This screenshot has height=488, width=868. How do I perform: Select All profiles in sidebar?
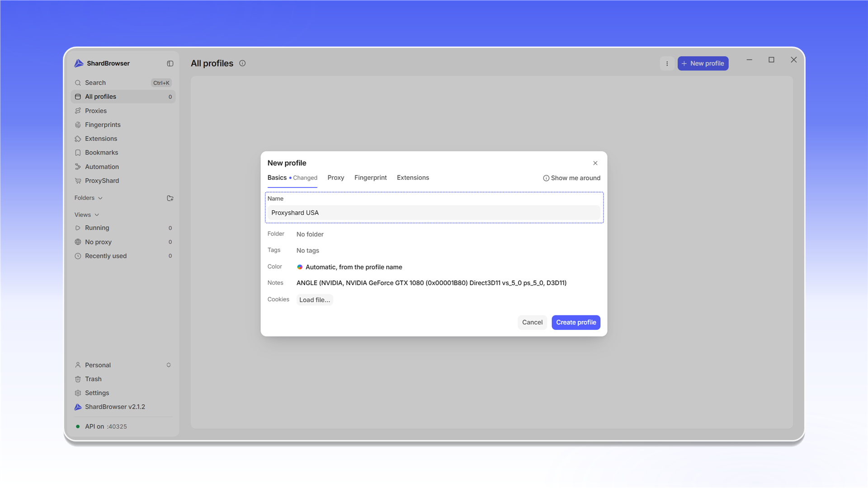[x=123, y=97]
